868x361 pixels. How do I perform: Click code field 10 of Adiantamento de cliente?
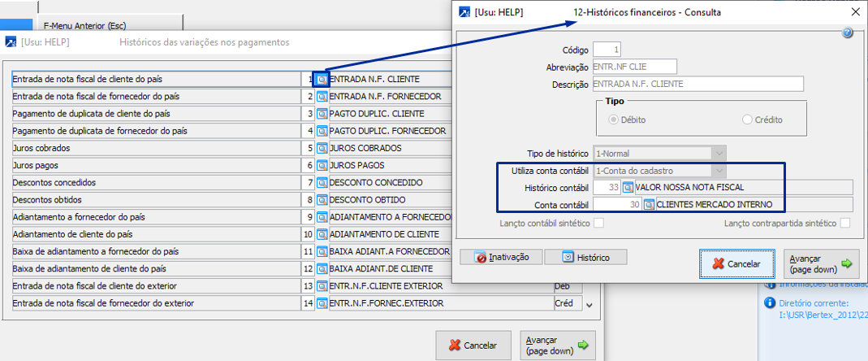point(309,234)
